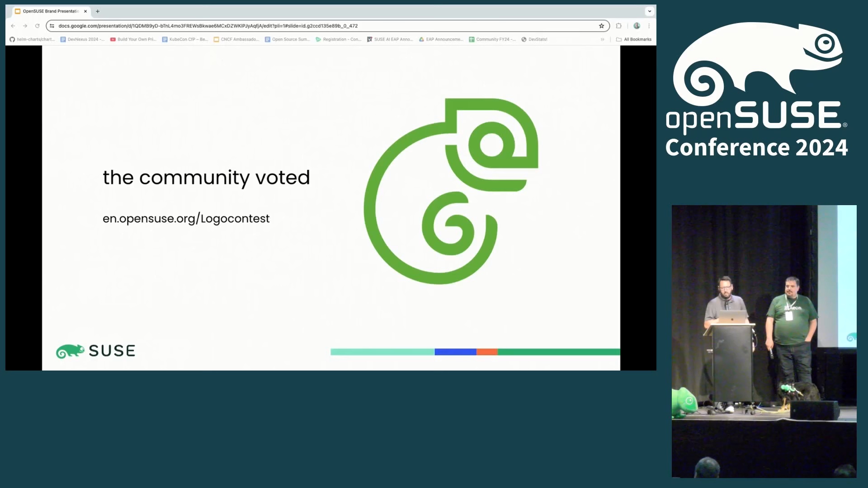View site information icon in address bar

tap(52, 26)
